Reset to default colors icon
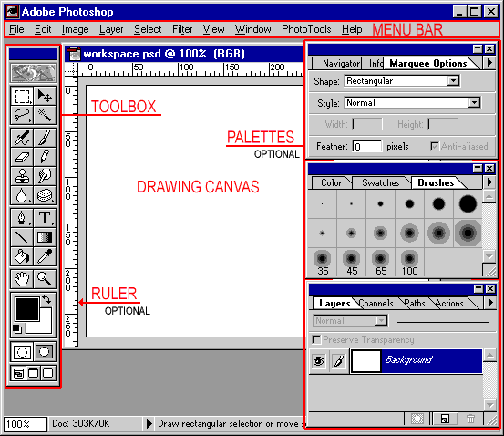This screenshot has height=436, width=504. [17, 329]
